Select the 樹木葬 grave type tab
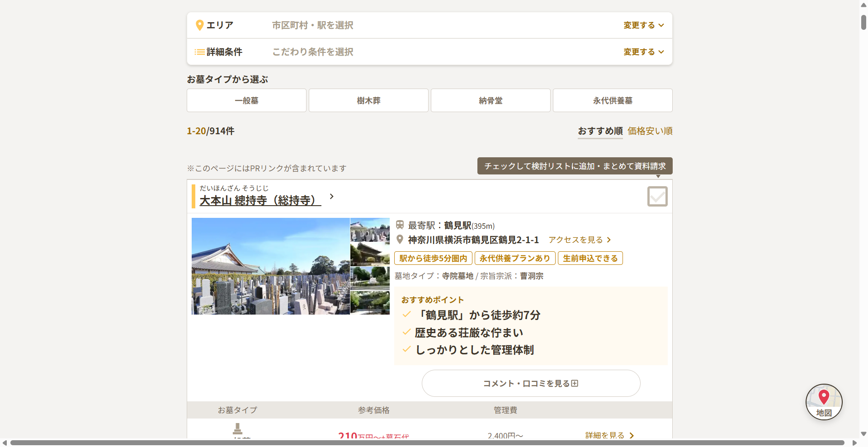This screenshot has width=868, height=447. click(368, 100)
